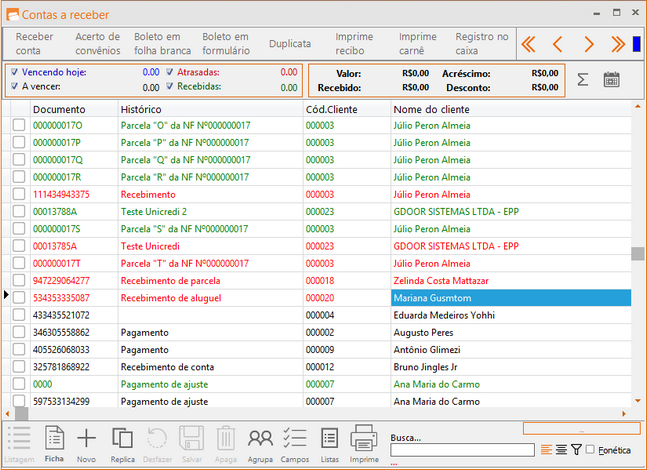Choose Imprime recibo
Viewport: 647px width, 470px height.
pyautogui.click(x=354, y=44)
